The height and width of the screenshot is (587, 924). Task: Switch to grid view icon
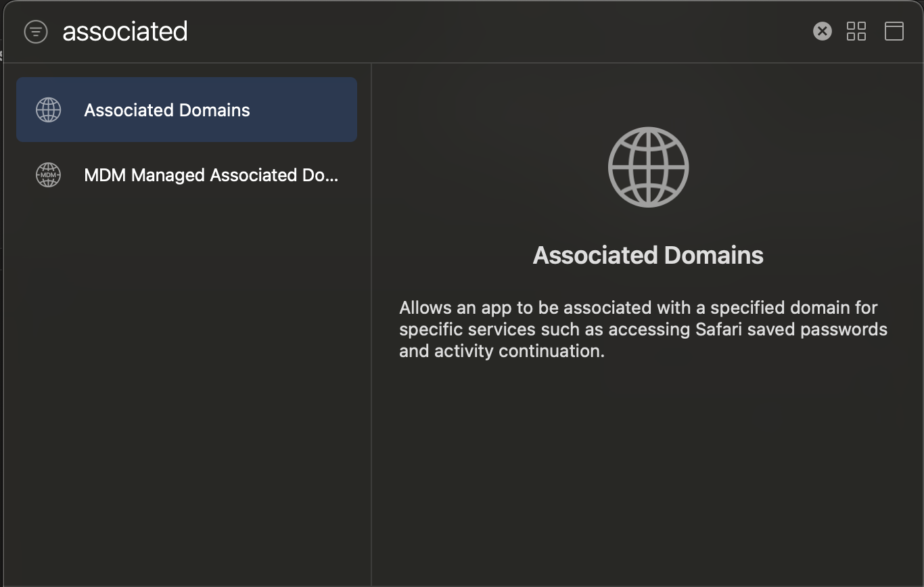coord(856,31)
